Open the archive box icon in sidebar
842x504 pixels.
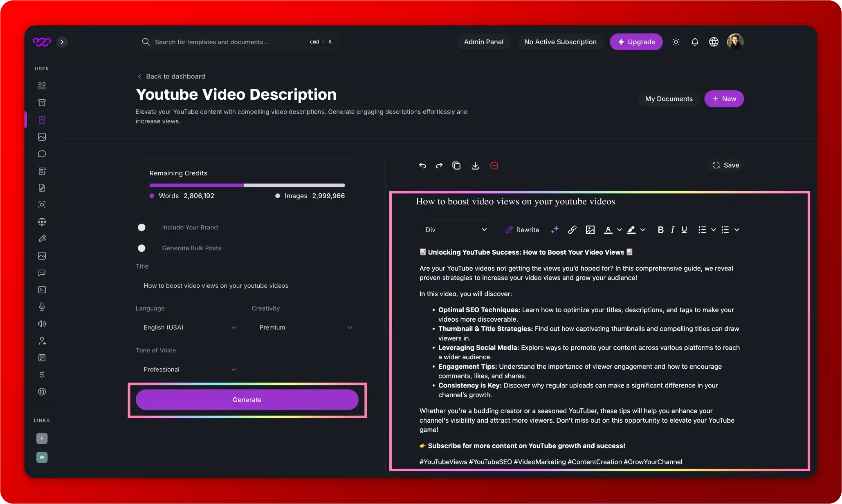click(x=42, y=103)
